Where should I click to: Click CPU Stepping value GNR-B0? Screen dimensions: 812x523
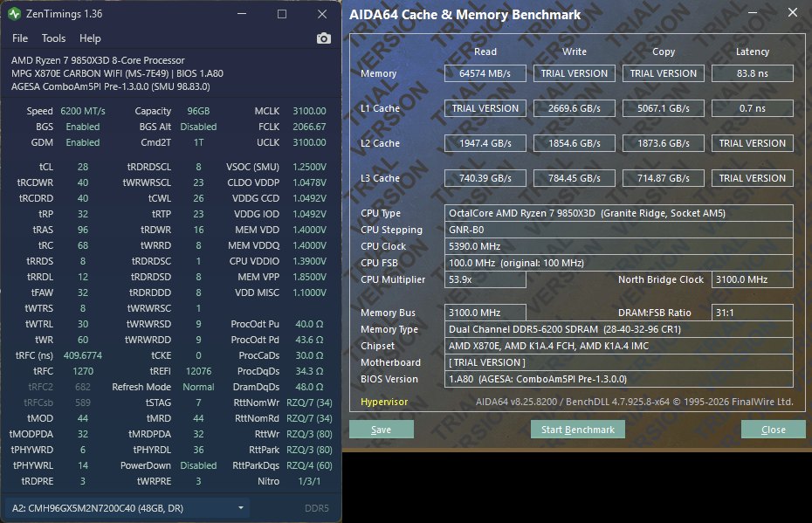point(619,230)
